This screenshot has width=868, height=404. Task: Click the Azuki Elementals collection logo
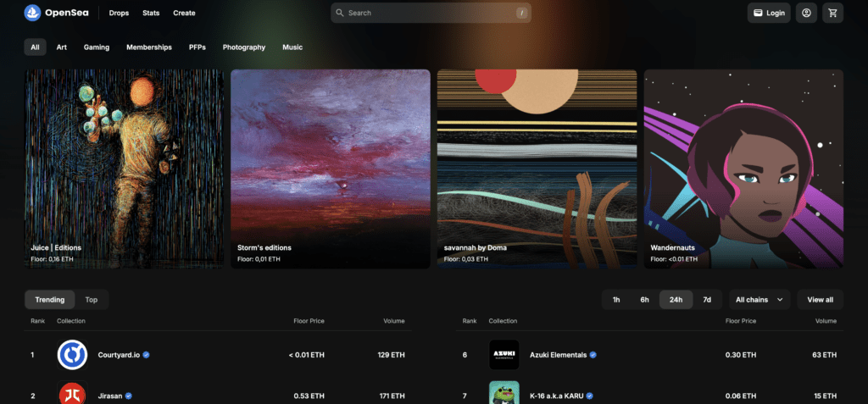(504, 355)
